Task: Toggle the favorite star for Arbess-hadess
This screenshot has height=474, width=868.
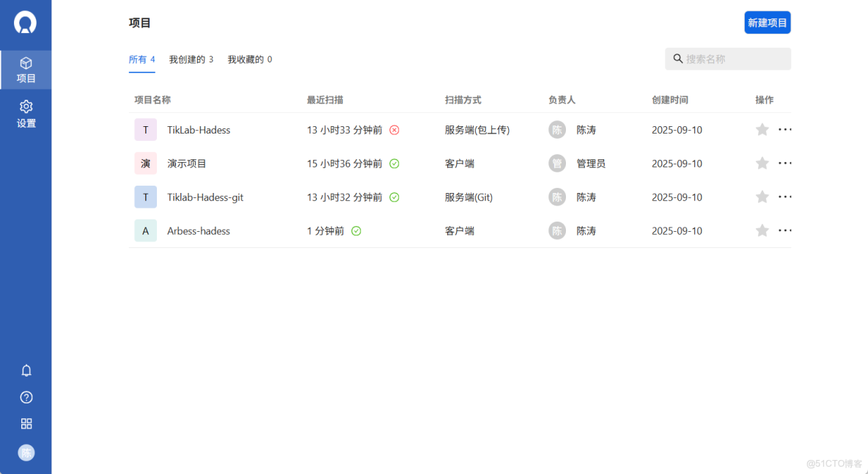Action: pyautogui.click(x=762, y=230)
